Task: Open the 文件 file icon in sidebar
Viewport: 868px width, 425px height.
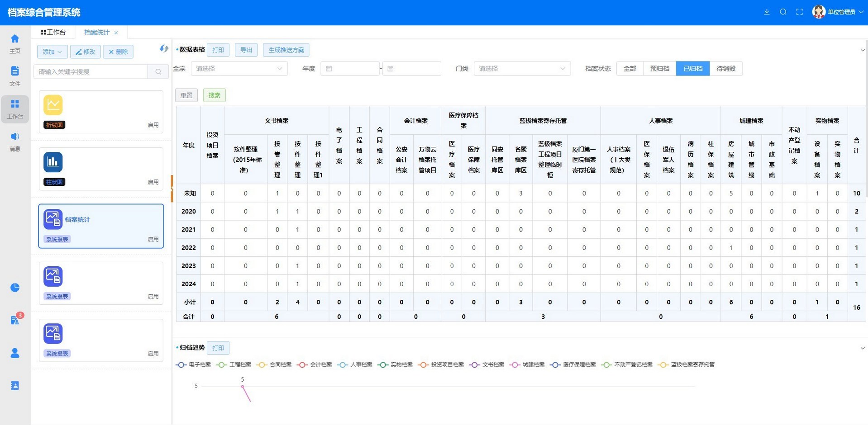Action: [x=15, y=76]
